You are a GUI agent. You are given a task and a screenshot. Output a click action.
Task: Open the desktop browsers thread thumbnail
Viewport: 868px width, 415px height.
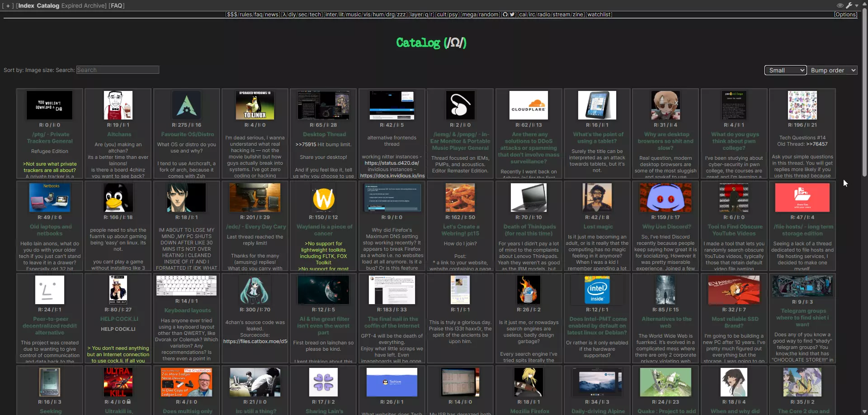point(665,105)
